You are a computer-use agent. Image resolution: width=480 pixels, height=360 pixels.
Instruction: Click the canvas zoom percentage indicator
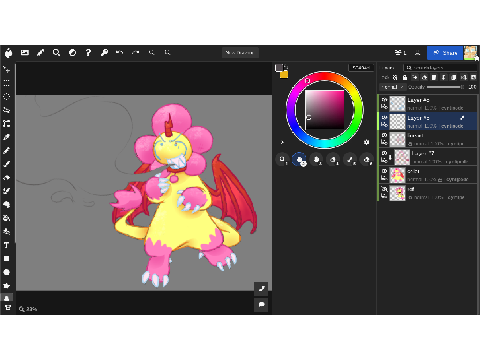point(28,309)
